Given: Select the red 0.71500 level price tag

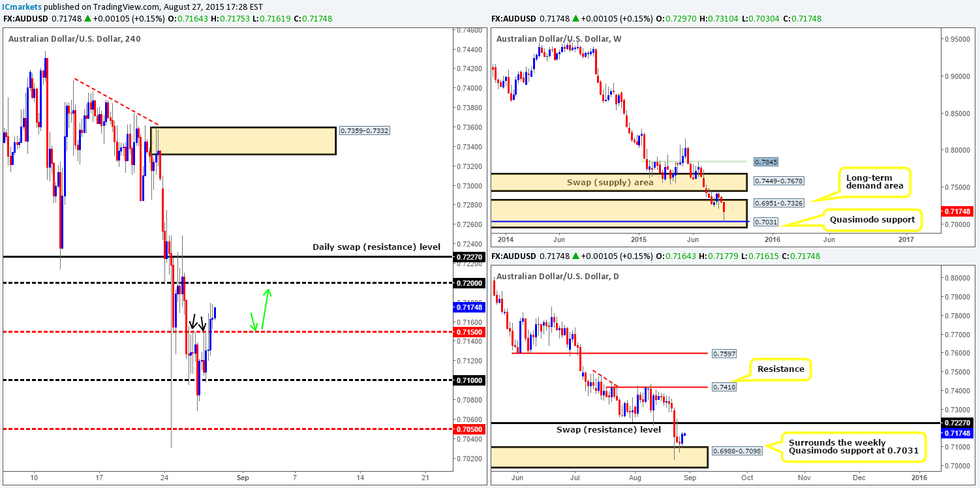Looking at the screenshot, I should 468,332.
